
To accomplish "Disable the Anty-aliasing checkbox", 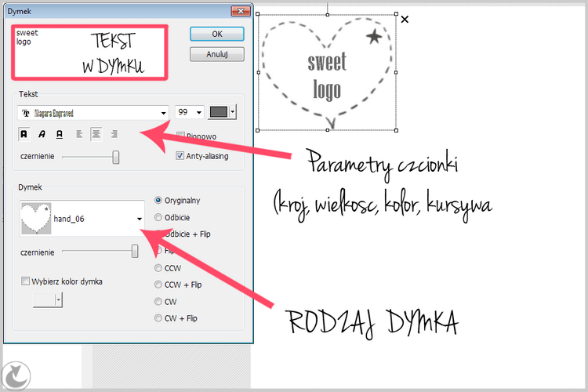I will click(180, 156).
